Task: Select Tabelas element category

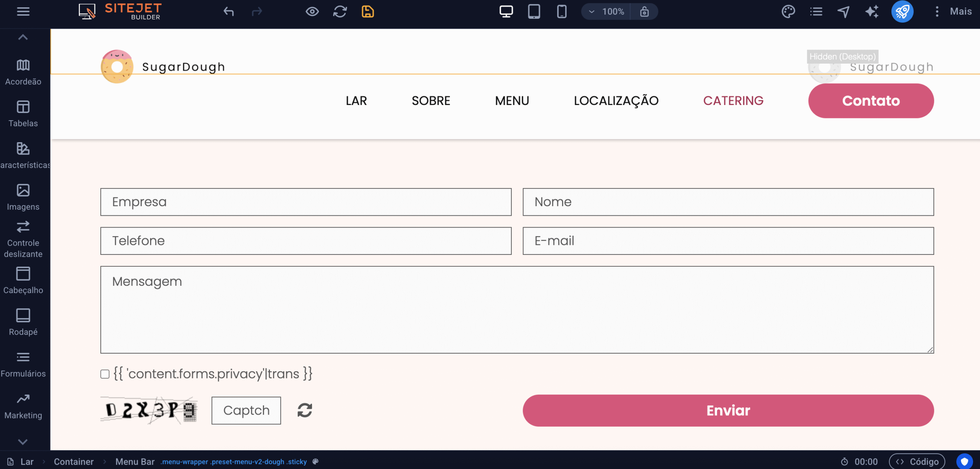Action: coord(23,114)
